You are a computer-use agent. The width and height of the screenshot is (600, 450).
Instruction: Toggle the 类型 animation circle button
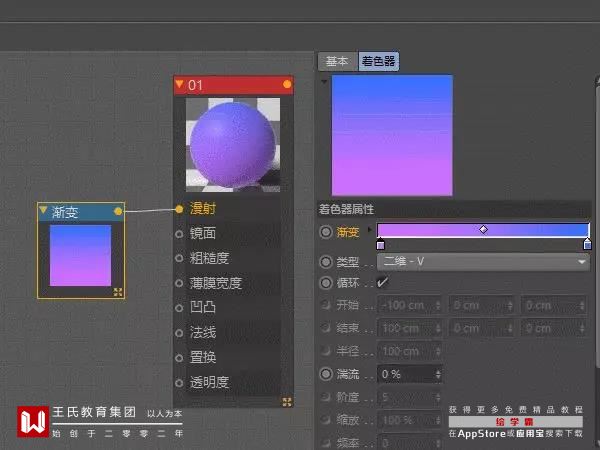326,262
